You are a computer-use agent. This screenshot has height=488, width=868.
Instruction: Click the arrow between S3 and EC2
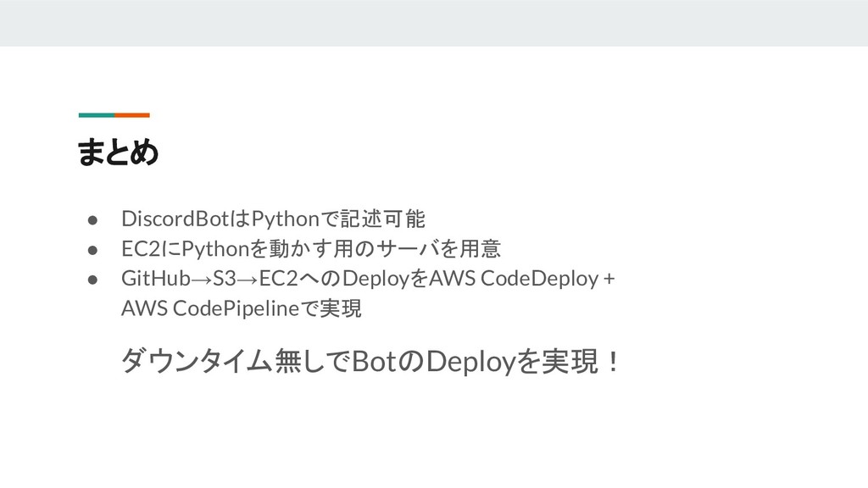[248, 279]
